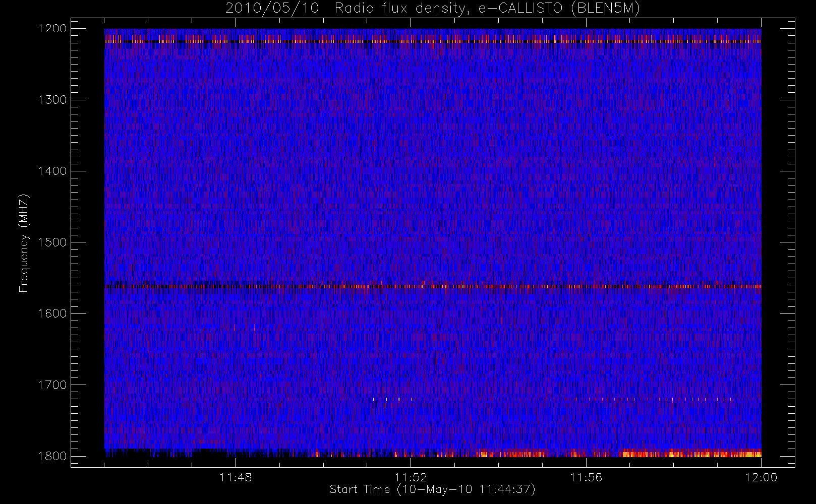Select the 1600 frequency tick label
The image size is (816, 504).
52,313
